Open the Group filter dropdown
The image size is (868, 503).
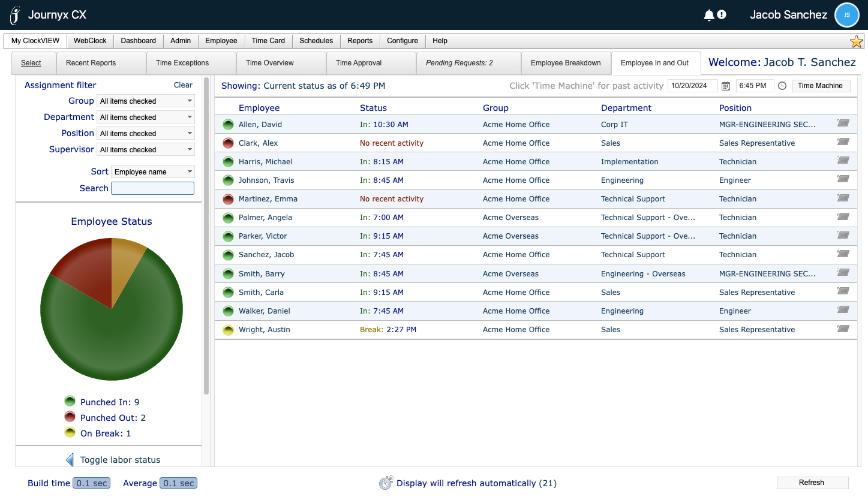146,101
